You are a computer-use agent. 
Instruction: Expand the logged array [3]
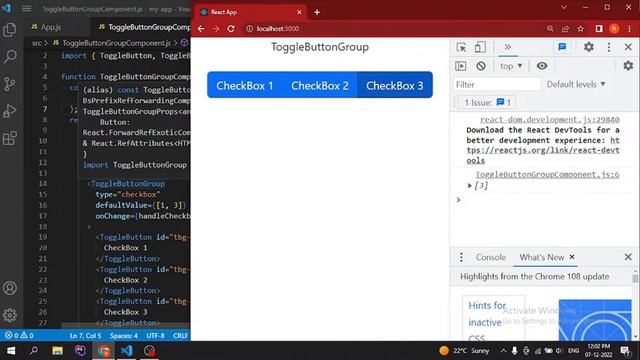(470, 186)
